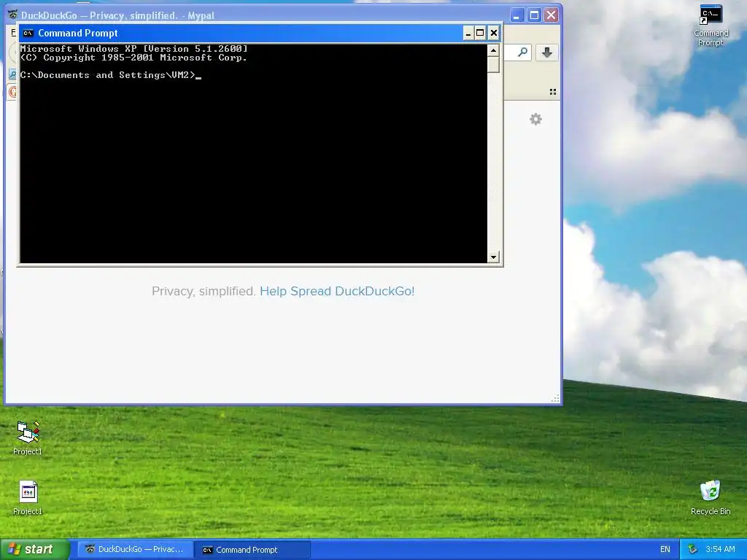Open the DuckDuckGo settings gear icon
Image resolution: width=747 pixels, height=560 pixels.
click(536, 119)
